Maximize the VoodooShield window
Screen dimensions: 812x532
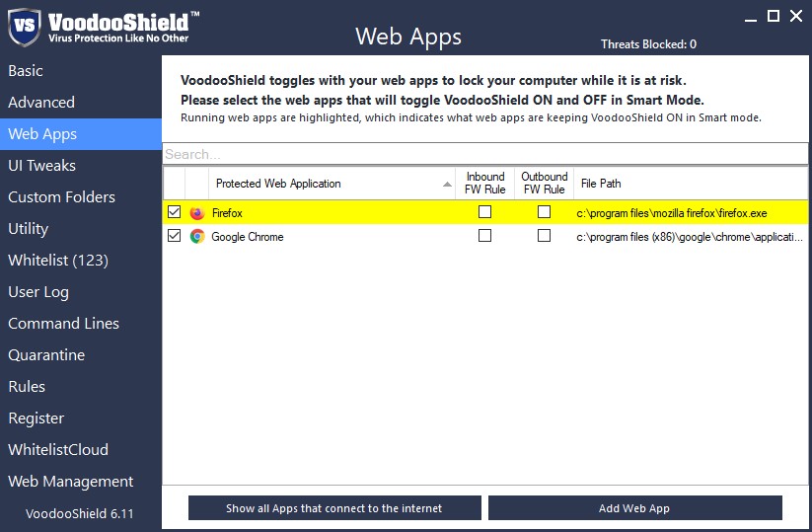point(774,16)
